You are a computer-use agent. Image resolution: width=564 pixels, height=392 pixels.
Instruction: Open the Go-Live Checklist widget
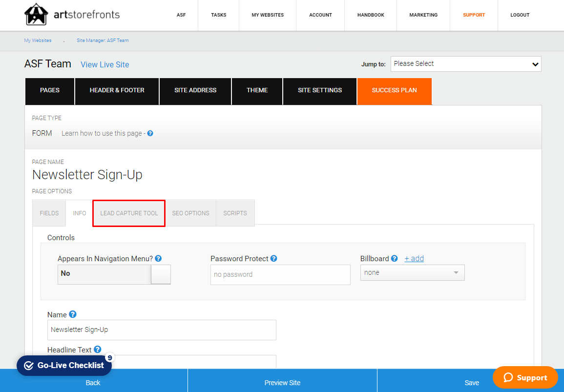(64, 365)
